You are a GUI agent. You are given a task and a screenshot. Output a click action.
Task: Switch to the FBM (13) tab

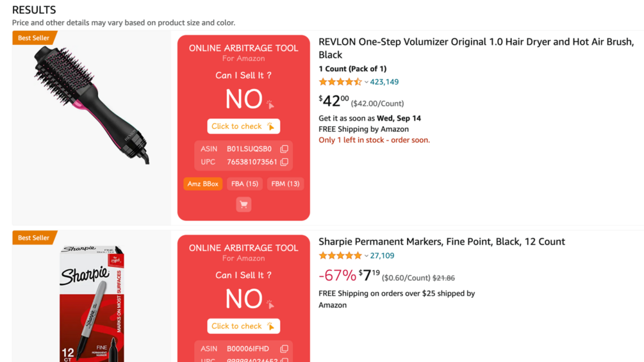(285, 184)
